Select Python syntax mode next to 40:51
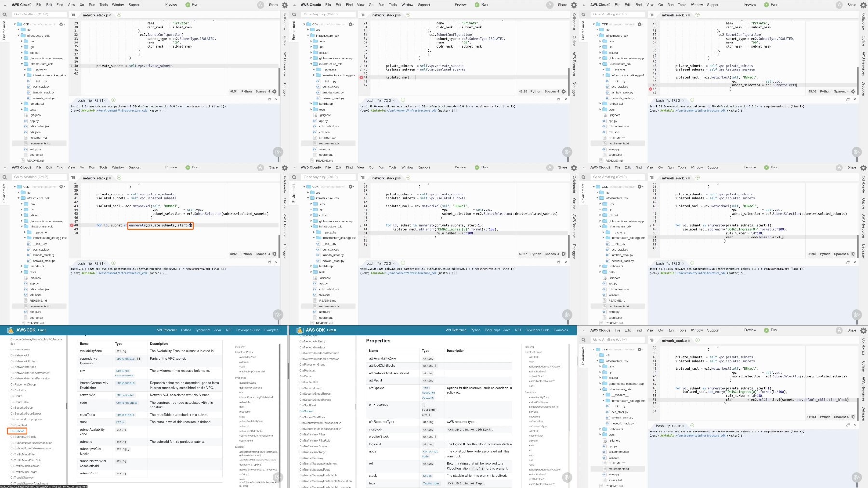 click(246, 91)
